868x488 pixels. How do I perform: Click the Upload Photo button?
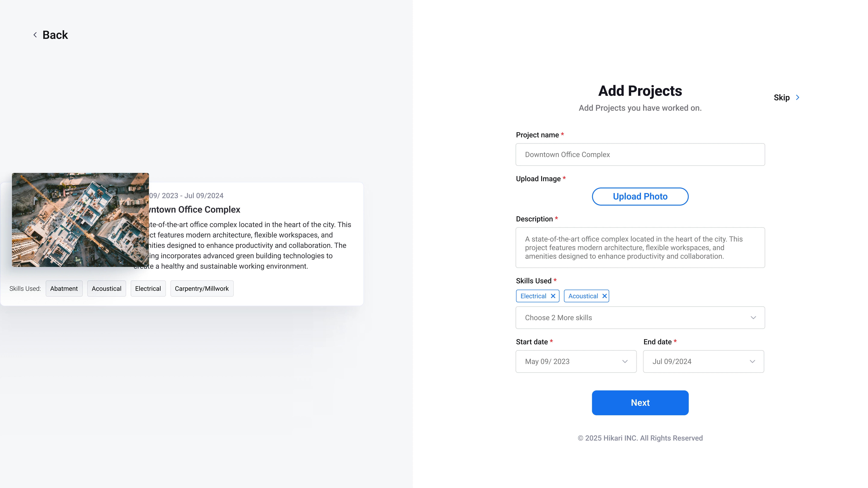pyautogui.click(x=640, y=196)
